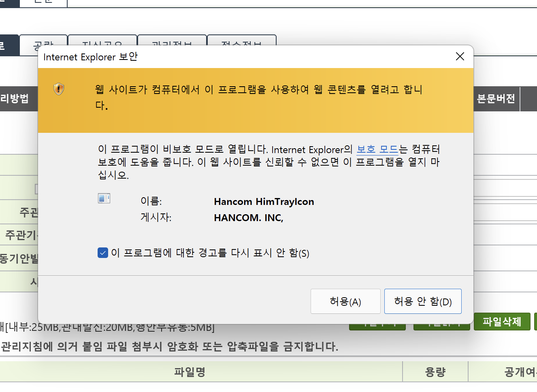Click the Hancom HimTrayIcon program icon
Screen dimensions: 537x392
pos(104,198)
